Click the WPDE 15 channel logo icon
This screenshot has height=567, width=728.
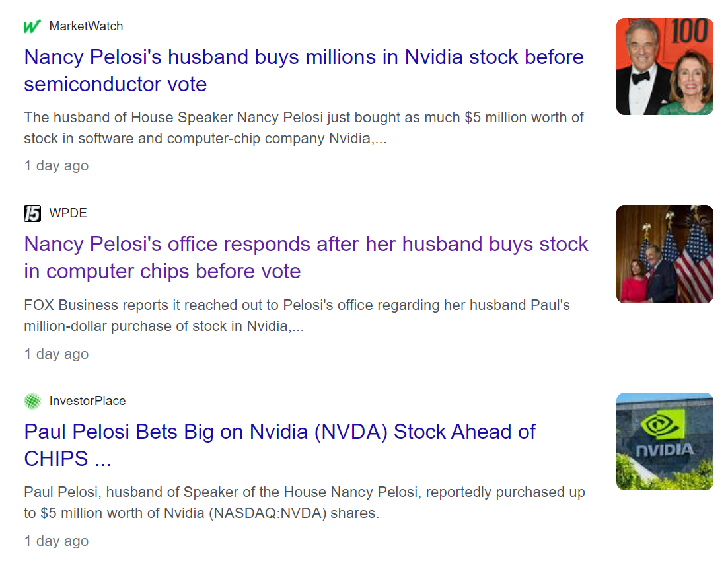pyautogui.click(x=32, y=213)
